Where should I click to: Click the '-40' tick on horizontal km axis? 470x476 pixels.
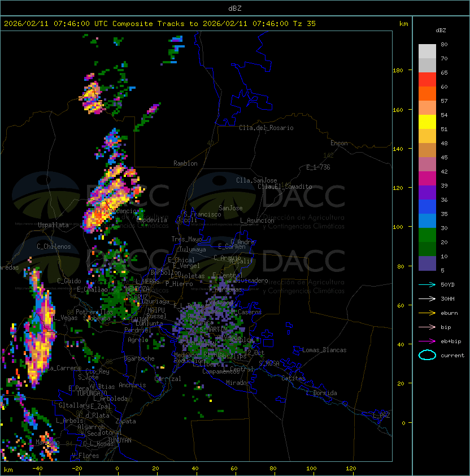37,469
